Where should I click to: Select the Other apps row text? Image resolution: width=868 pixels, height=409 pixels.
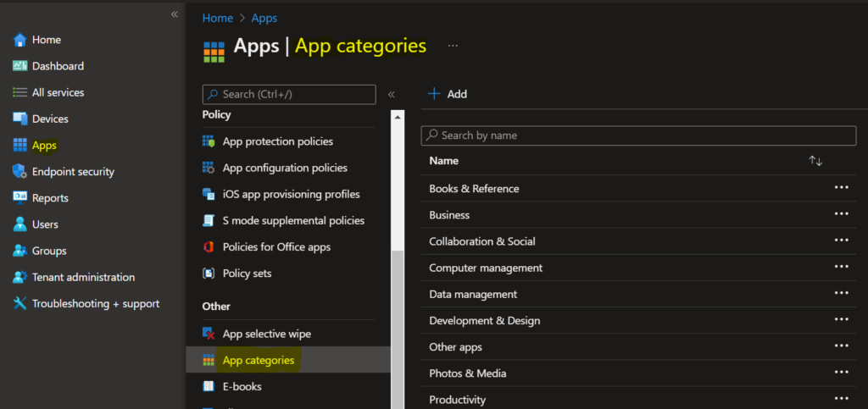coord(455,347)
